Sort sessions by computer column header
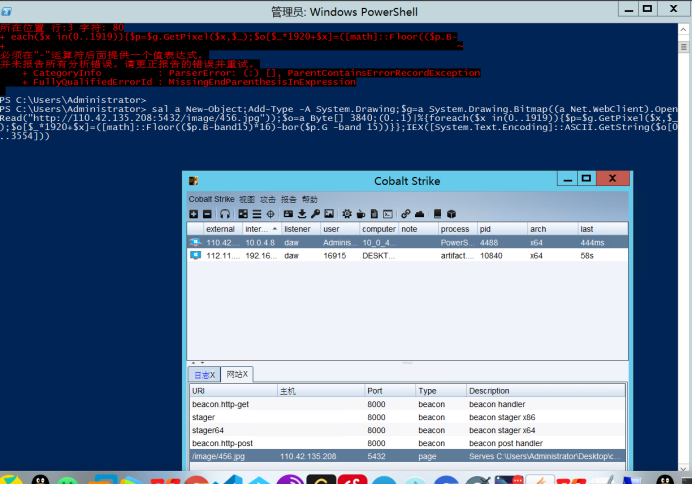Screen dimensions: 692x484 pyautogui.click(x=379, y=229)
